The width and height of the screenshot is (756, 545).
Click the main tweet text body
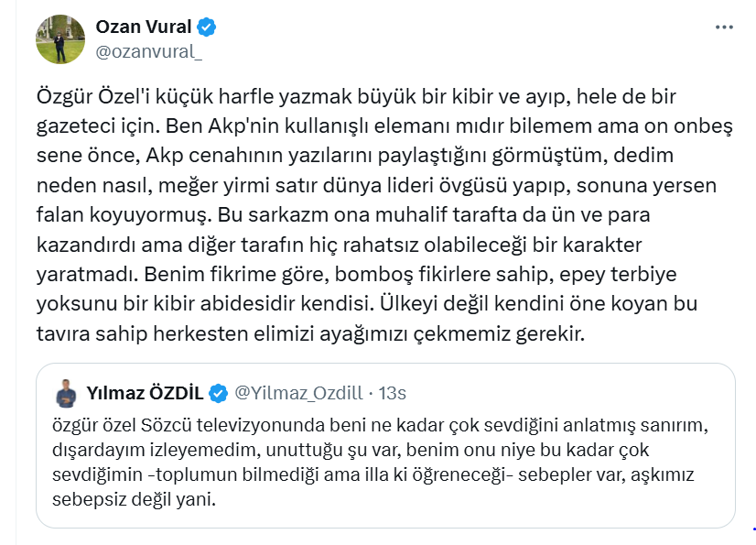point(384,215)
